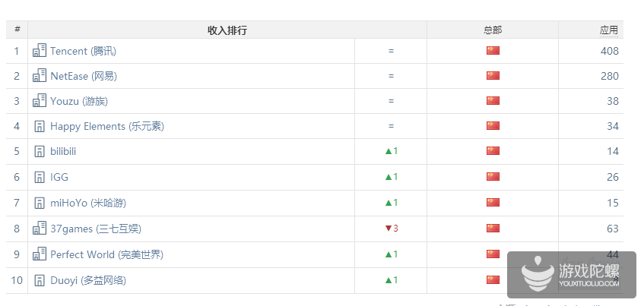Open the Perfect World (完美世界) link
The image size is (644, 306).
click(106, 254)
